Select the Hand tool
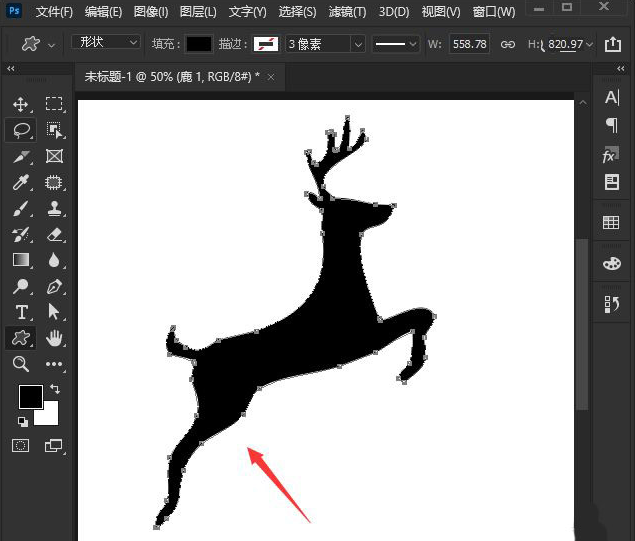This screenshot has height=541, width=635. click(x=54, y=338)
